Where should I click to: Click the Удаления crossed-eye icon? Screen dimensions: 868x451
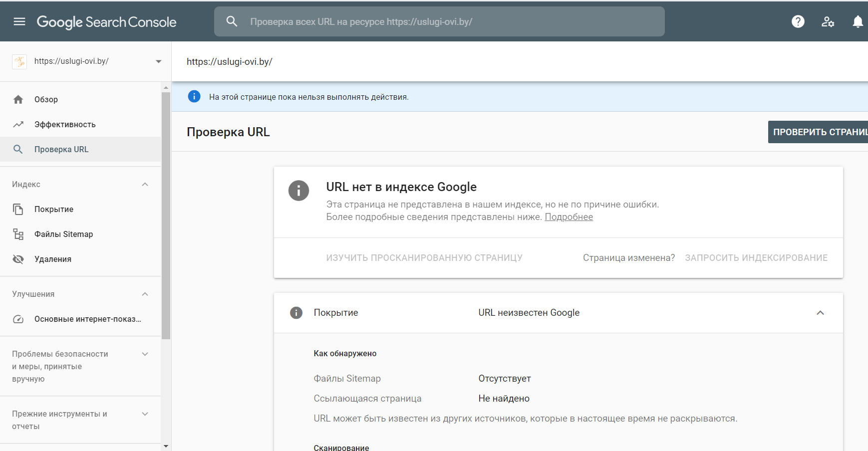tap(18, 259)
